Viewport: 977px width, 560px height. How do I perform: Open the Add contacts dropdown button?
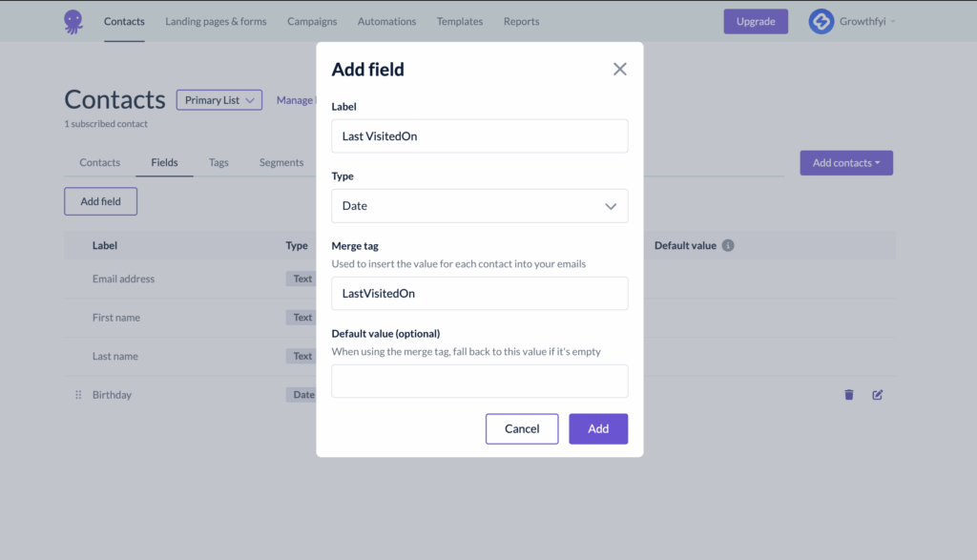(845, 163)
